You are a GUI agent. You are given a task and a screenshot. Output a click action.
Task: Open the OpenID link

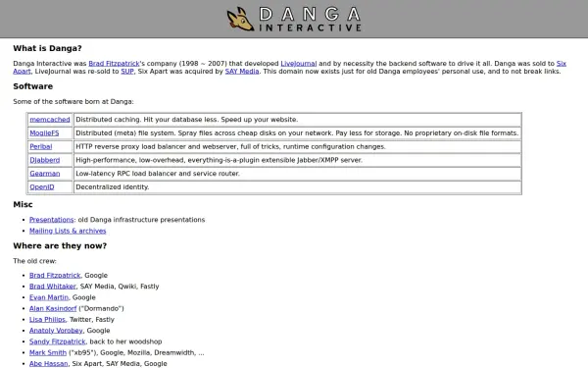point(42,187)
